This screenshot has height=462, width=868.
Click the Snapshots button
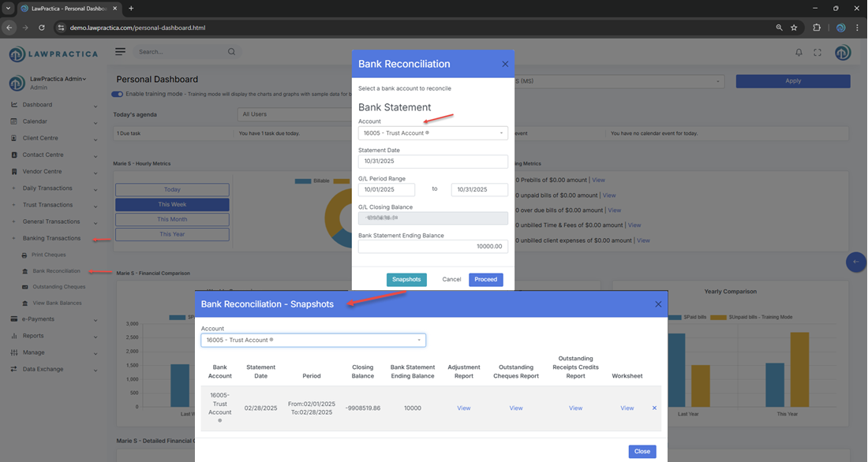point(406,279)
